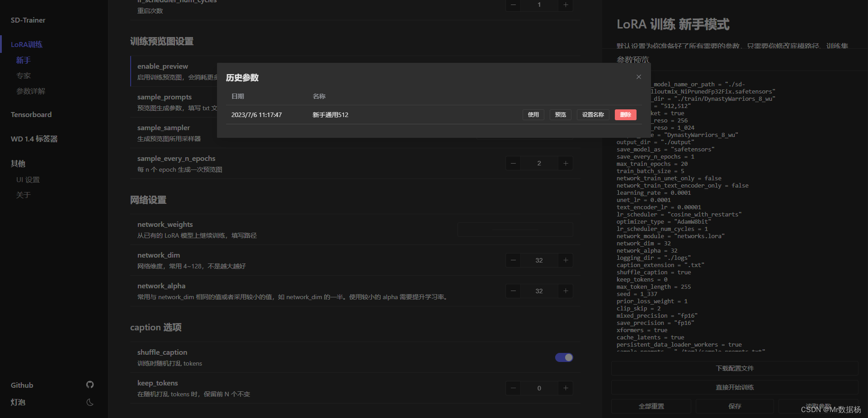This screenshot has width=868, height=418.
Task: Click the LoRA 训练 新手模式 title
Action: coord(673,24)
